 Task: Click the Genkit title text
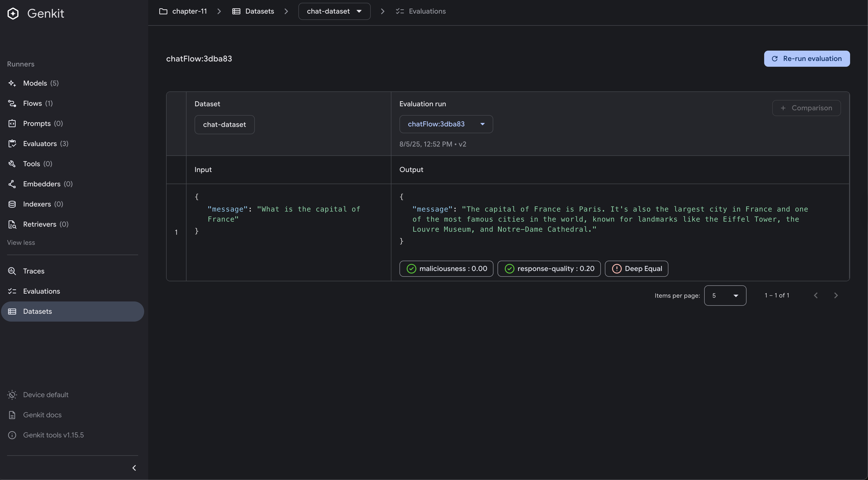(45, 13)
